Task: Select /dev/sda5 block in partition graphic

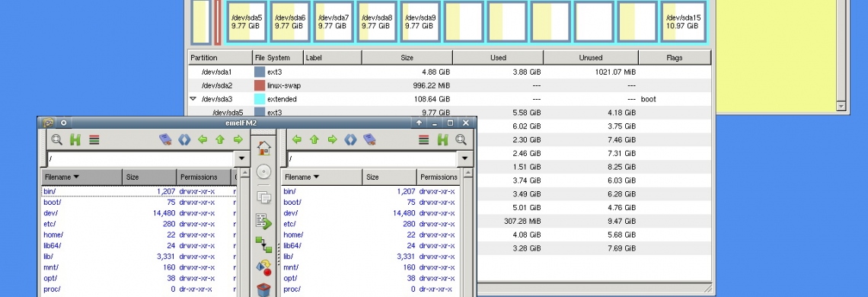Action: pyautogui.click(x=247, y=21)
